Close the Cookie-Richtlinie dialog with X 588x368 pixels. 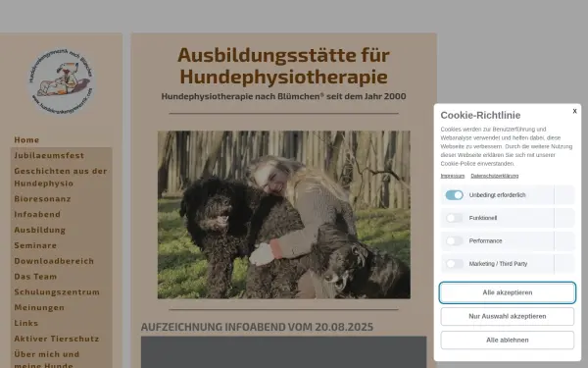click(x=574, y=111)
